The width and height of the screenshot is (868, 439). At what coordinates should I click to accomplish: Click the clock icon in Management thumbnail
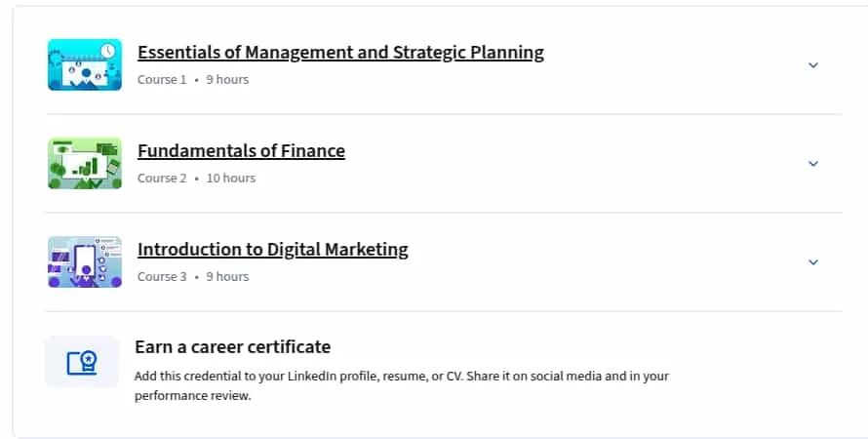pos(108,51)
